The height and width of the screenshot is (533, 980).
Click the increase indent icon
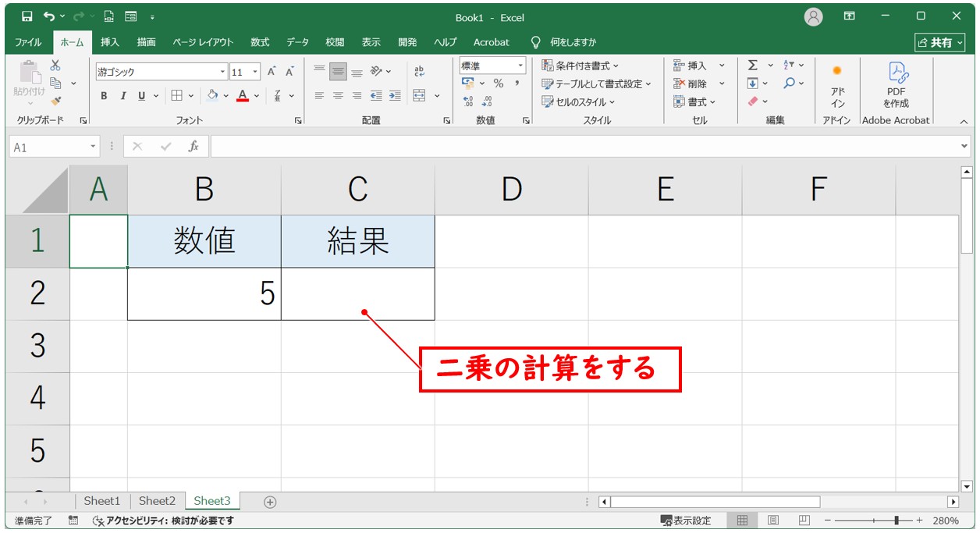point(395,96)
